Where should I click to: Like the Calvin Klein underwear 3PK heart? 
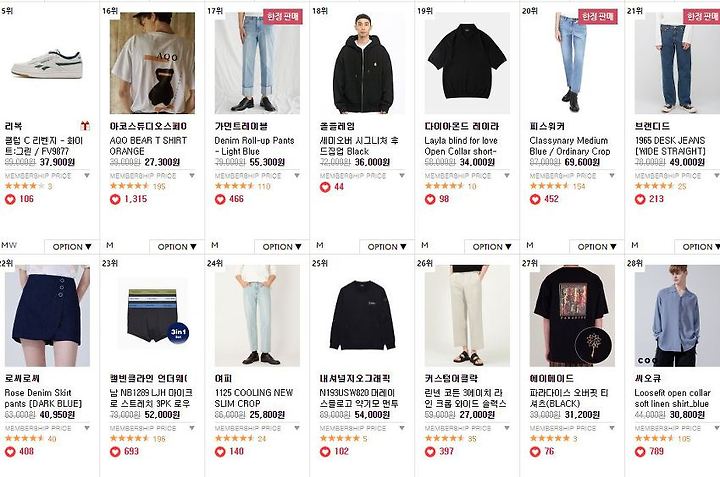(x=115, y=452)
